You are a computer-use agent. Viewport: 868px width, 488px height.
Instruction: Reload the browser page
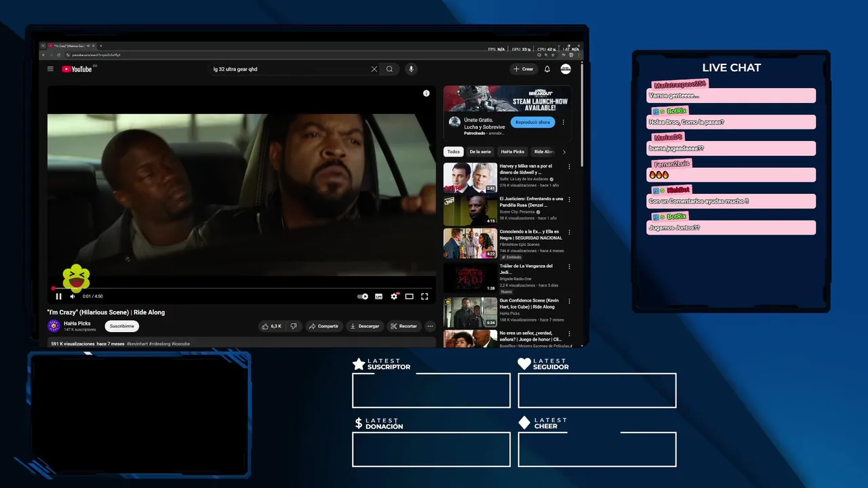[58, 55]
